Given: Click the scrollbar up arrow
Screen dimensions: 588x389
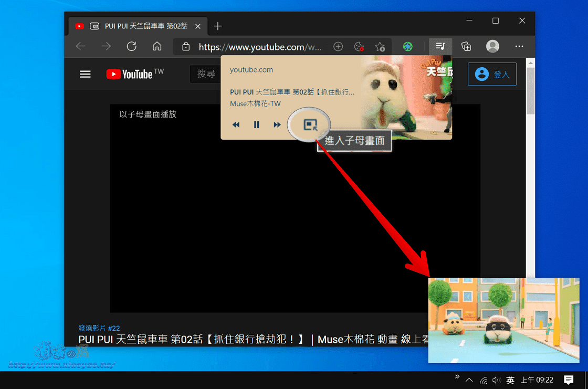Looking at the screenshot, I should point(530,62).
